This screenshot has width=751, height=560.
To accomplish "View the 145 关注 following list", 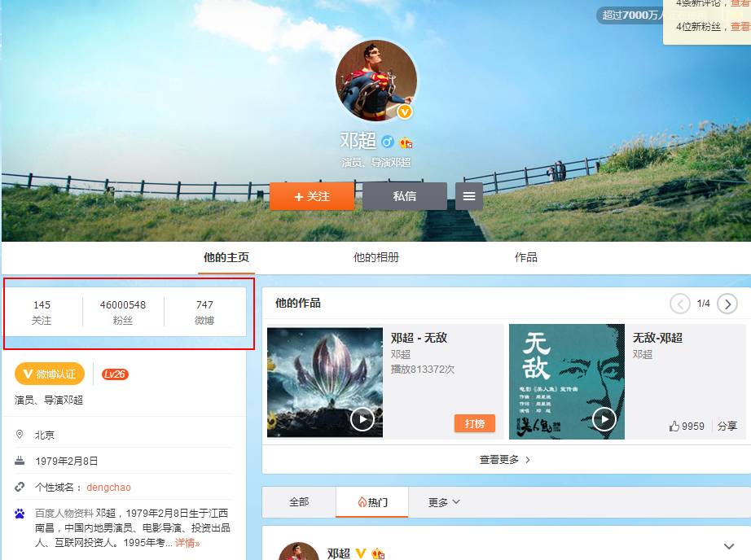I will pyautogui.click(x=42, y=312).
